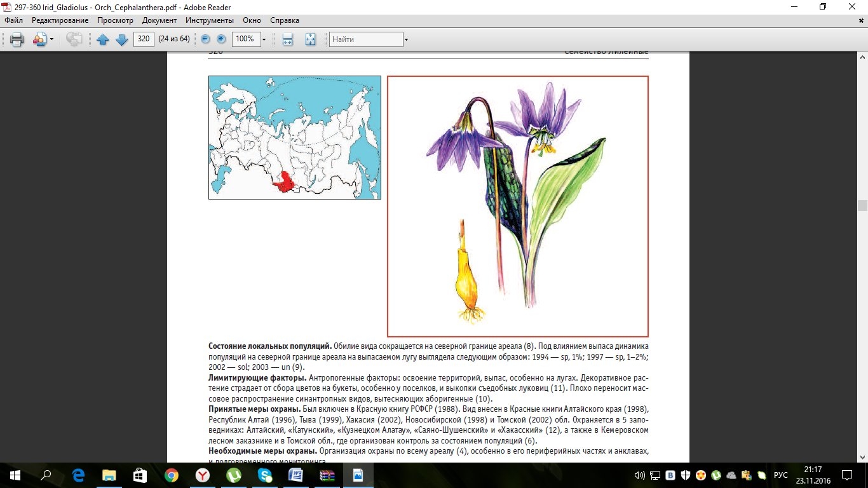868x488 pixels.
Task: Open Google Chrome from the taskbar
Action: [171, 475]
